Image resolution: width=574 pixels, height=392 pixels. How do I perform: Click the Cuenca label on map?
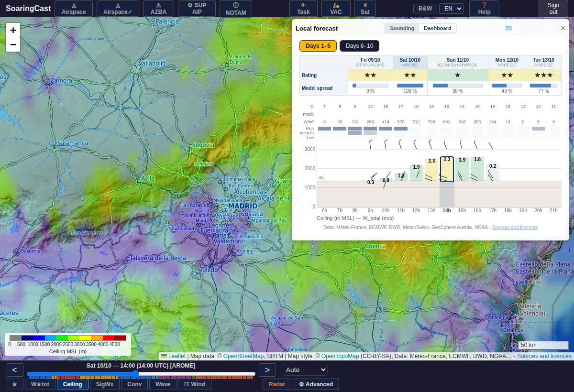coord(375,246)
